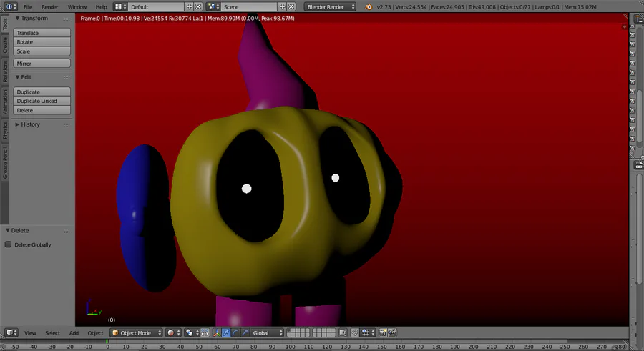Add a new scene with plus icon
This screenshot has width=644, height=351.
click(x=282, y=6)
